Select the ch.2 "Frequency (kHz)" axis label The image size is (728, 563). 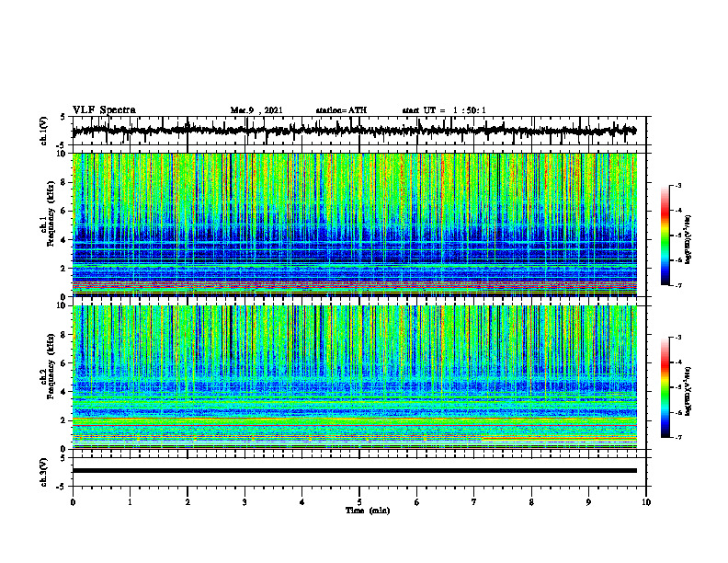[x=51, y=366]
